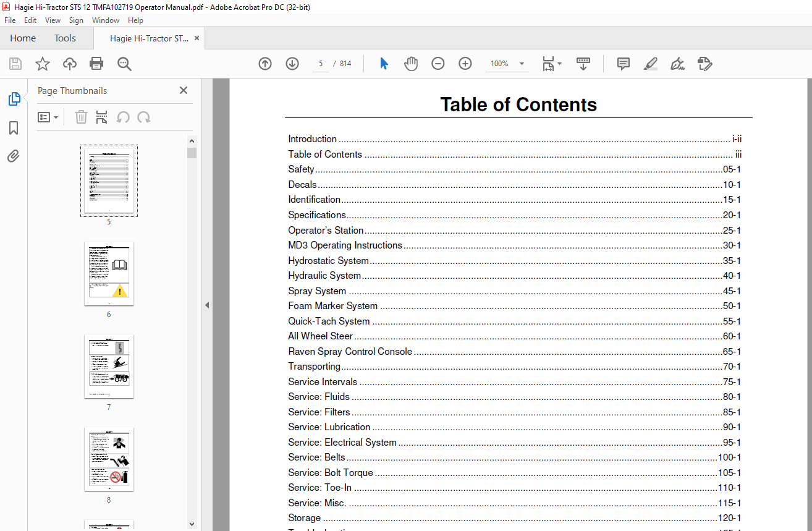Open the find text search tool

tap(124, 64)
